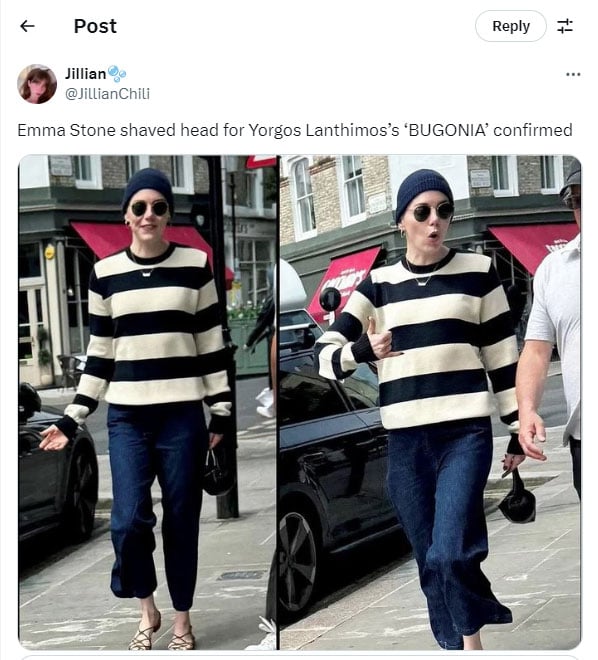
Task: Open Jillian's profile avatar picture
Action: pos(37,84)
